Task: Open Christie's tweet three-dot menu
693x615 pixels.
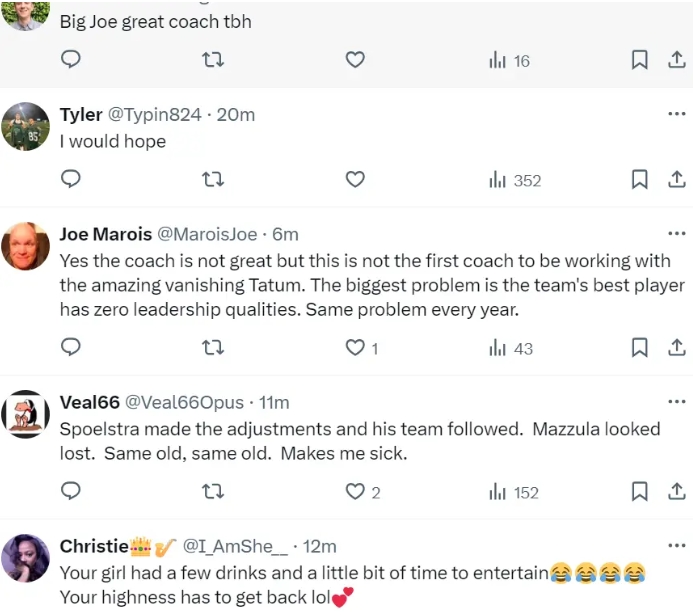Action: click(676, 546)
